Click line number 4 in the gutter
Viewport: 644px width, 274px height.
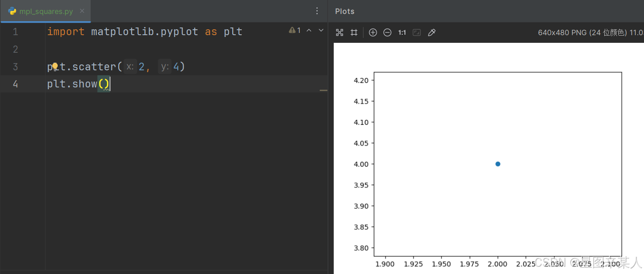click(x=15, y=84)
